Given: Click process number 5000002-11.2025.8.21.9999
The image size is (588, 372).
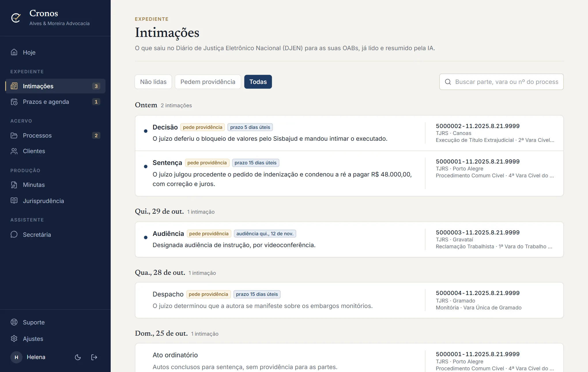Looking at the screenshot, I should (478, 126).
